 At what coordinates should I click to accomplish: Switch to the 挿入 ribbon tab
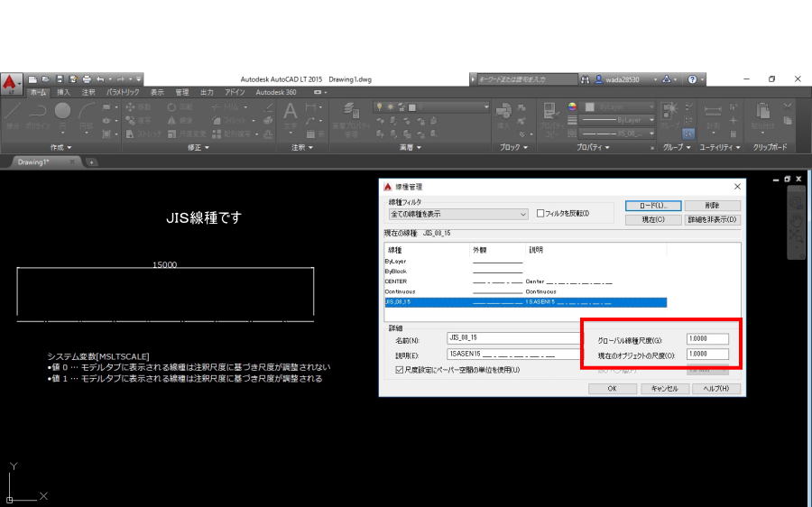coord(63,92)
